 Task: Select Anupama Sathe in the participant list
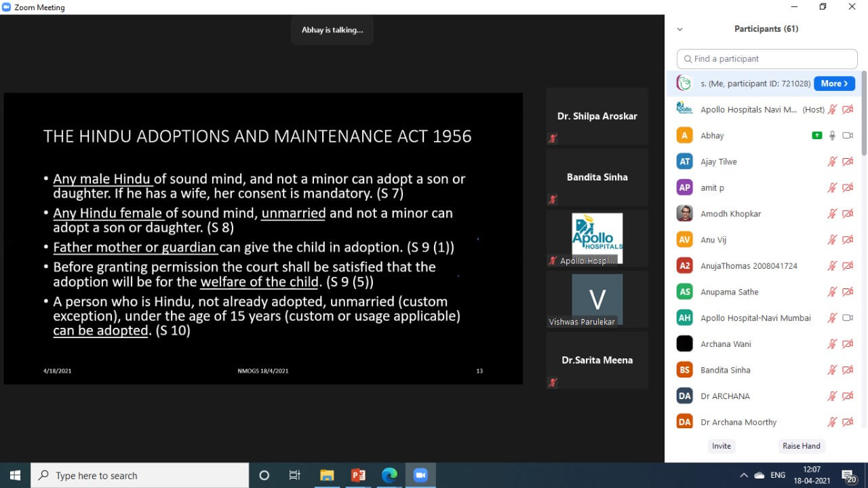pyautogui.click(x=729, y=292)
